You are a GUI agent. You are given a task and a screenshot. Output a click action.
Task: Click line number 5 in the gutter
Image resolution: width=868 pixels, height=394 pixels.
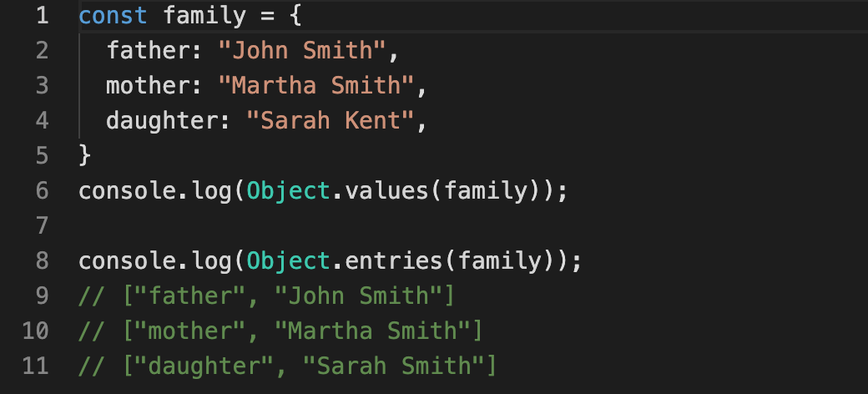[x=42, y=155]
